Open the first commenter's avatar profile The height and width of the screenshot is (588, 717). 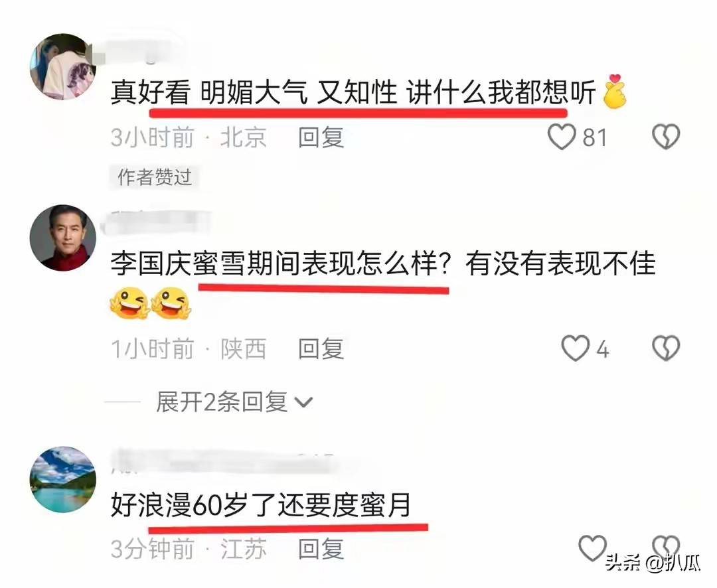63,66
